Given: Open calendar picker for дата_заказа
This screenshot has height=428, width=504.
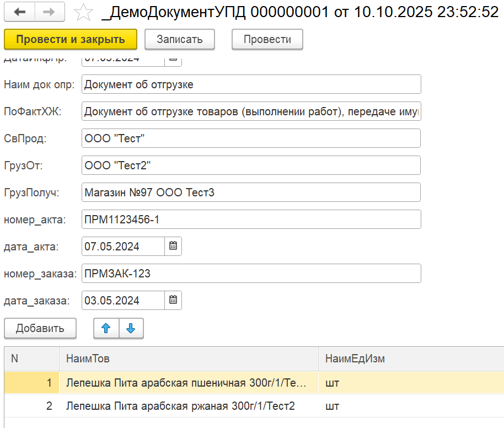Looking at the screenshot, I should [x=173, y=300].
